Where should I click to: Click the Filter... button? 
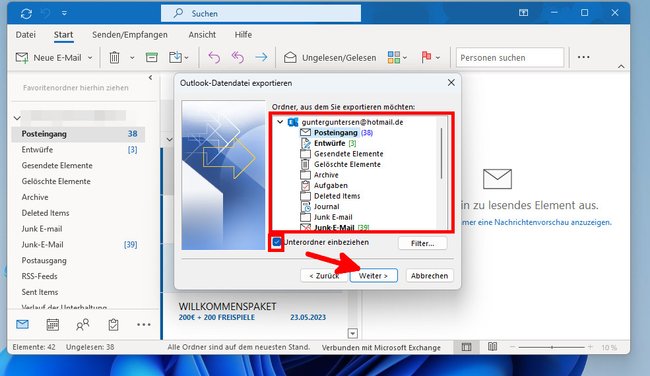(x=422, y=243)
